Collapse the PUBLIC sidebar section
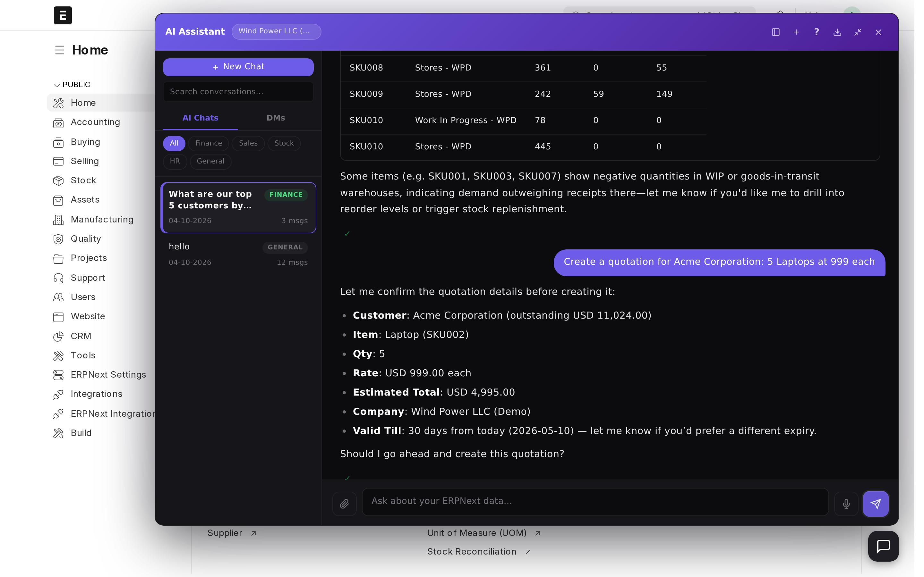 (57, 85)
